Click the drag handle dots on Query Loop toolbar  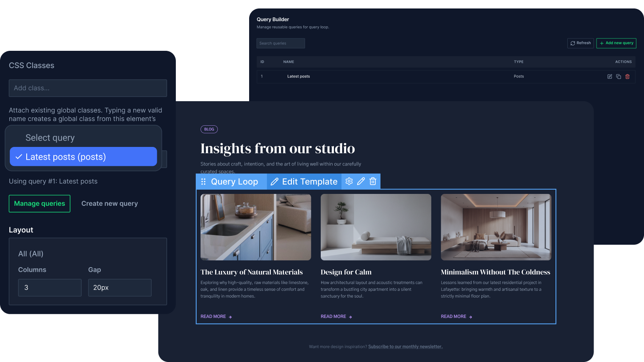[x=203, y=182]
